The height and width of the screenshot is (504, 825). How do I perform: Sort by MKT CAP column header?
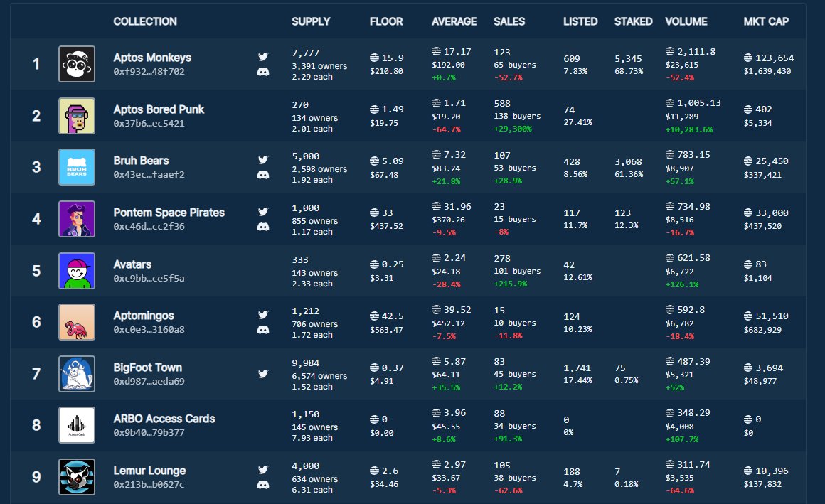[766, 21]
